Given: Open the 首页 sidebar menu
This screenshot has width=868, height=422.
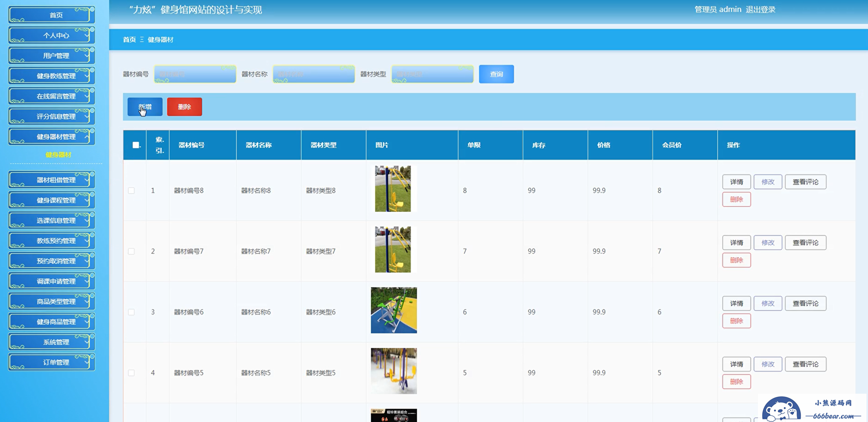Looking at the screenshot, I should tap(52, 15).
